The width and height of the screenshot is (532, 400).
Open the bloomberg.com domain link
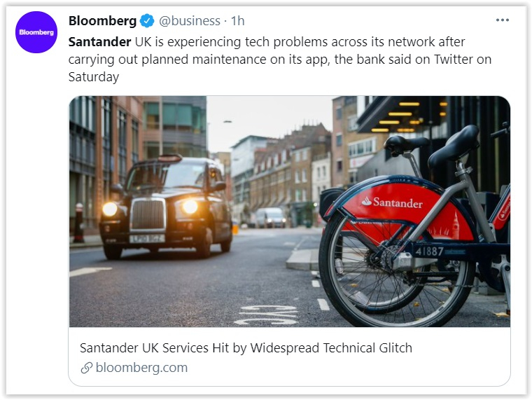[x=141, y=367]
